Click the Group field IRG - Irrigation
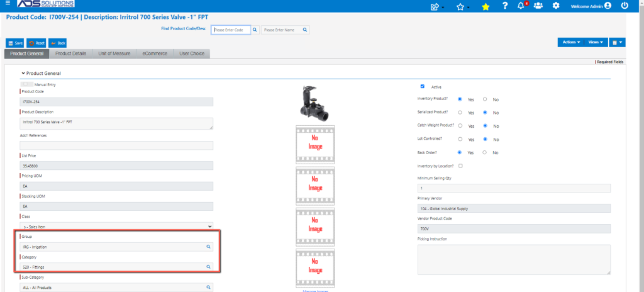 (x=116, y=247)
